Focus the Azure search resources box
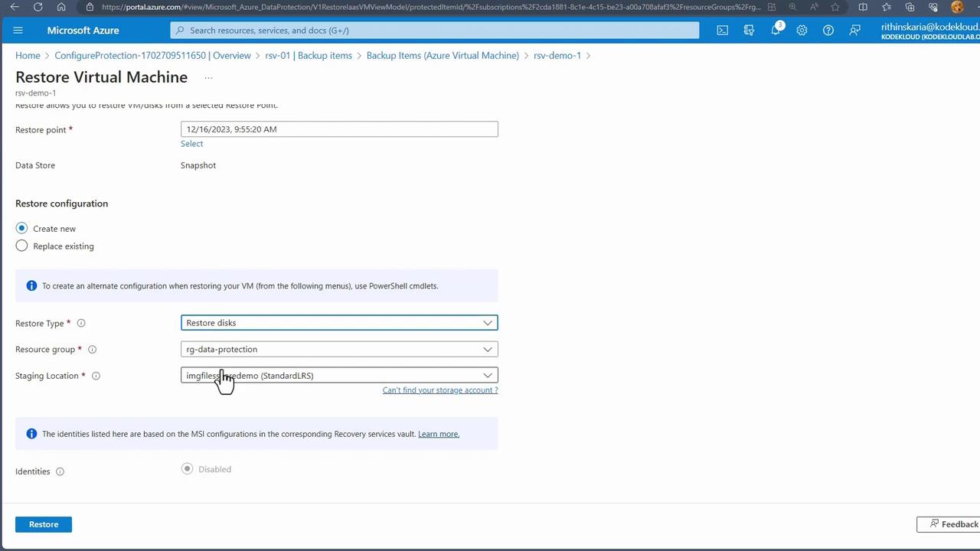This screenshot has width=980, height=551. [435, 31]
